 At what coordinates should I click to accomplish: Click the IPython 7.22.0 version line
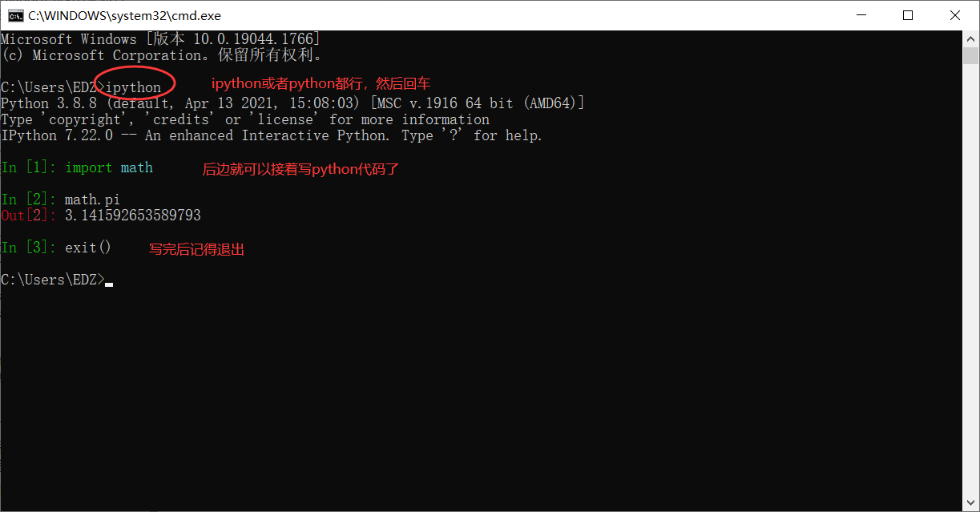coord(272,135)
